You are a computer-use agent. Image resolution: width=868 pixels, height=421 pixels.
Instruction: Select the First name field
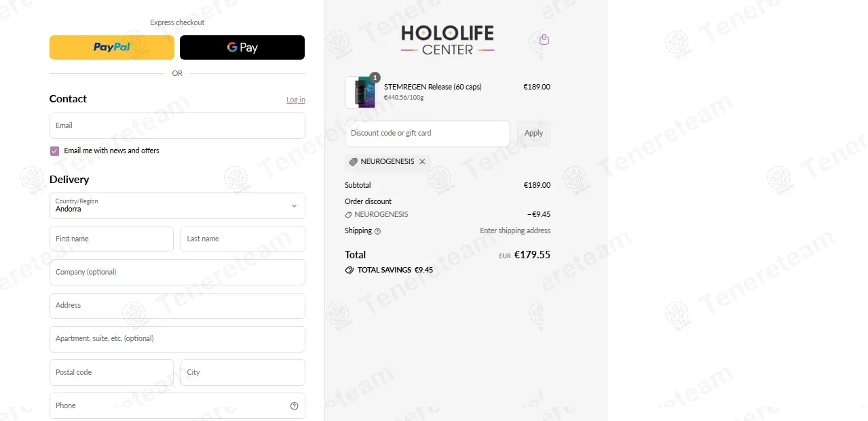[x=111, y=239]
